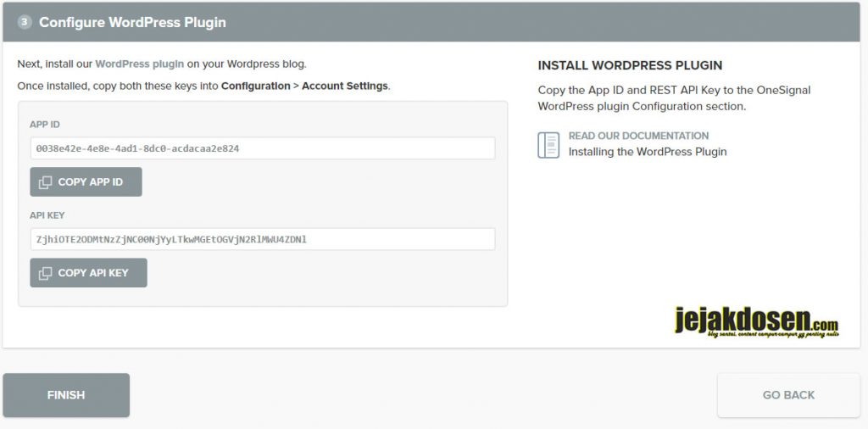The height and width of the screenshot is (429, 868).
Task: Click the Configure WordPress Plugin header title
Action: (x=132, y=23)
